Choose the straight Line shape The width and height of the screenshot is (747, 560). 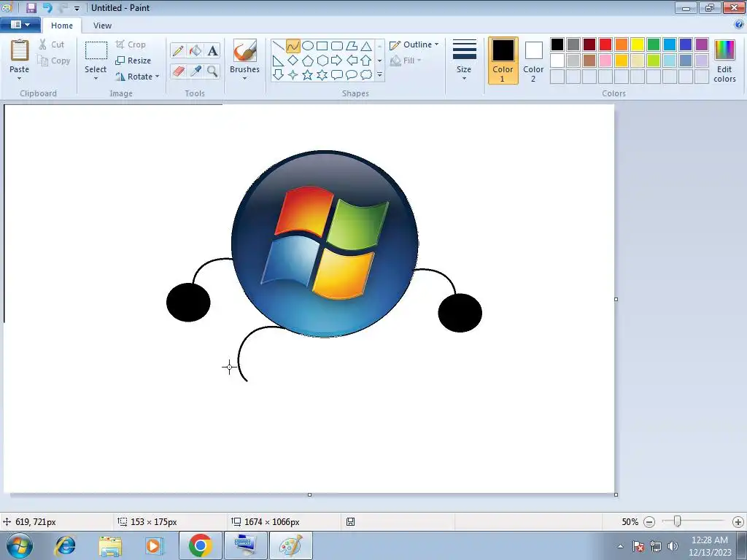[x=278, y=46]
